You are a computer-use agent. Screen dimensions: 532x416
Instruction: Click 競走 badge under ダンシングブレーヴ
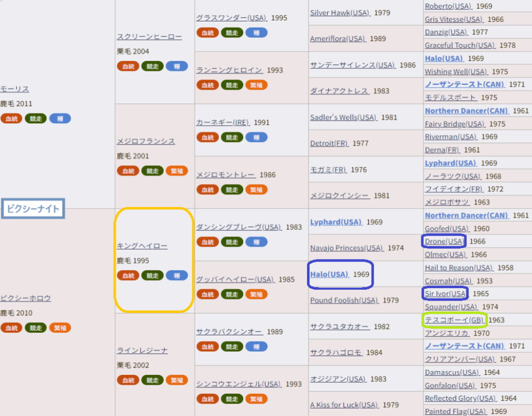click(232, 242)
